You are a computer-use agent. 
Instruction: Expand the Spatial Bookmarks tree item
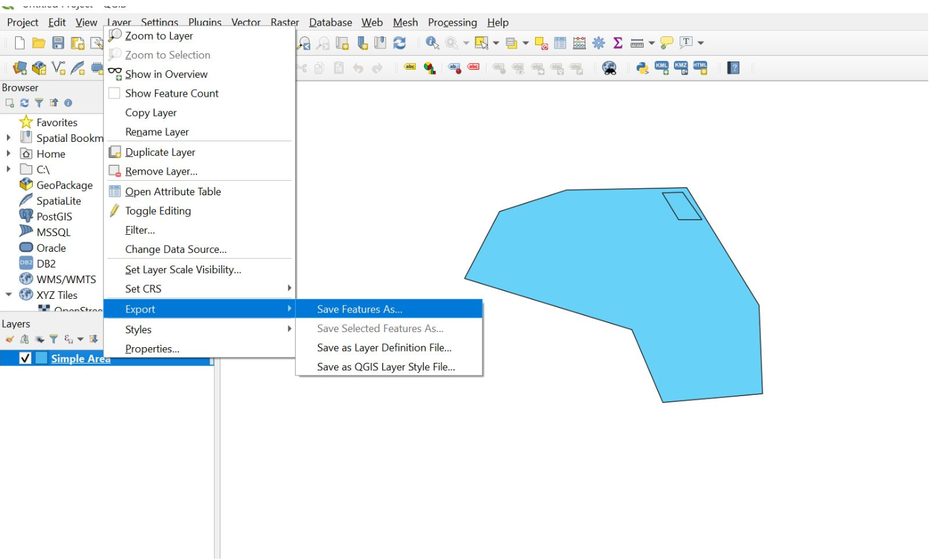8,137
